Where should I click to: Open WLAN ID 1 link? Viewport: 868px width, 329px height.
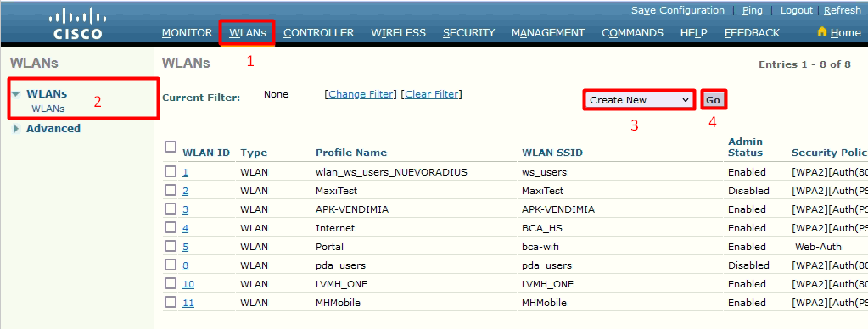coord(186,172)
